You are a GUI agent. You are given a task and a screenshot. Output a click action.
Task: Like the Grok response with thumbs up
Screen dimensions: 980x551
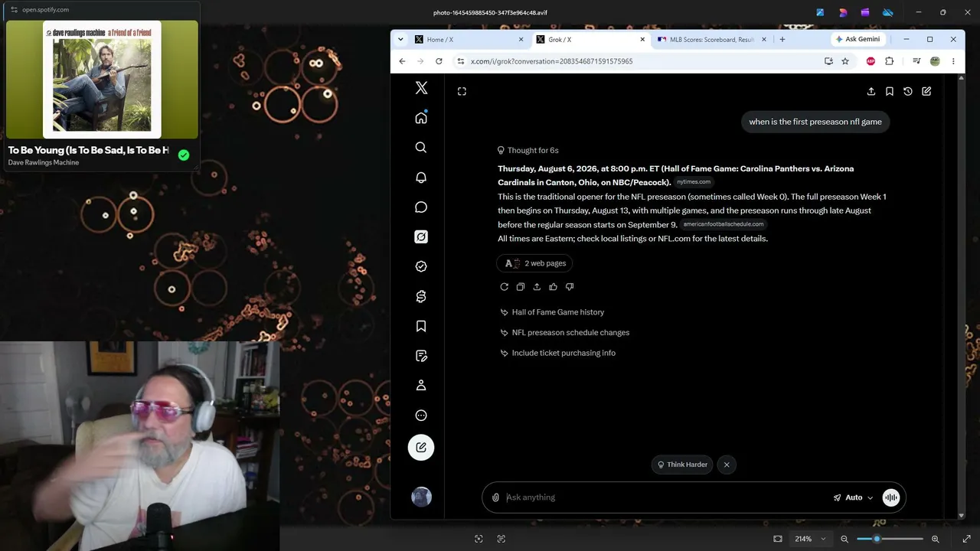(554, 287)
